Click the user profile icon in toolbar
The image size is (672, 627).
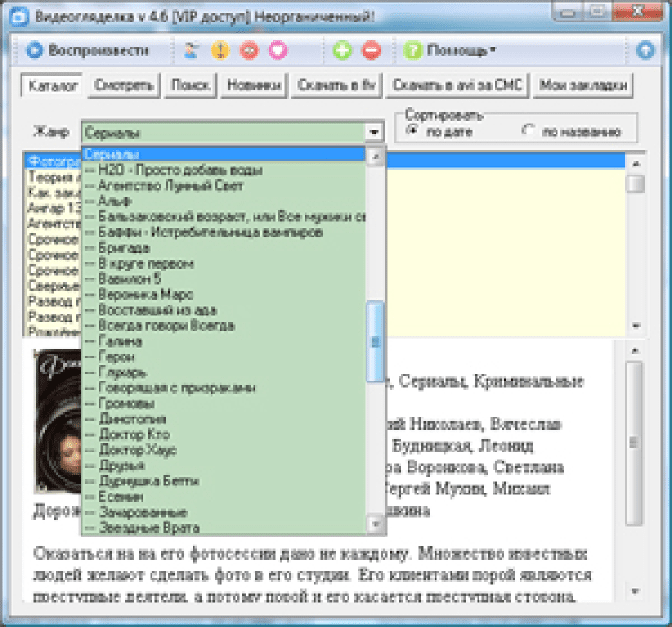[x=191, y=50]
